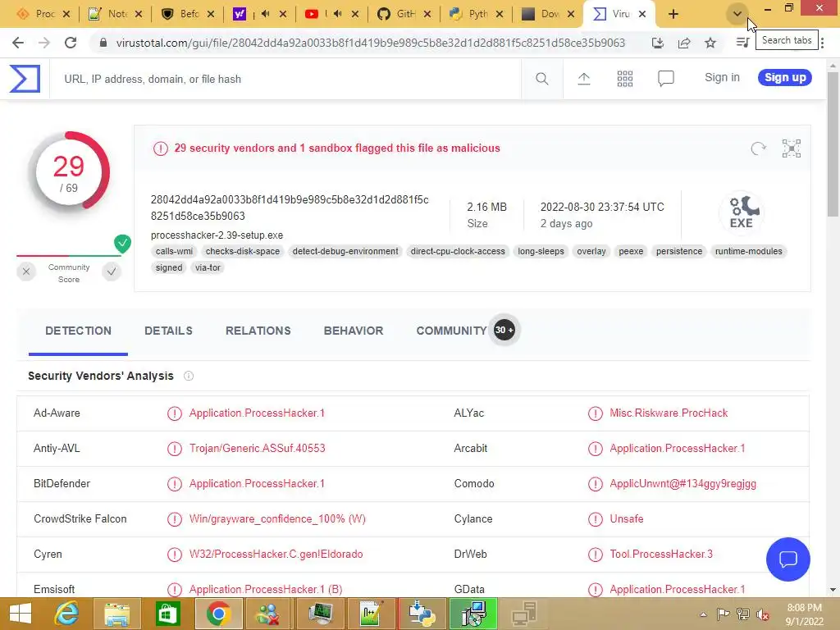Show hidden system tray icons

point(703,614)
